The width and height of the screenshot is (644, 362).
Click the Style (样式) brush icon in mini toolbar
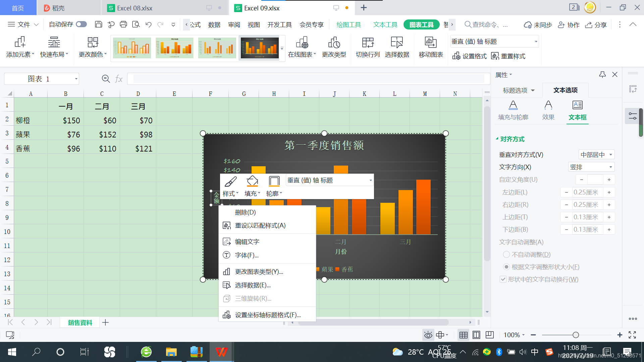point(230,182)
